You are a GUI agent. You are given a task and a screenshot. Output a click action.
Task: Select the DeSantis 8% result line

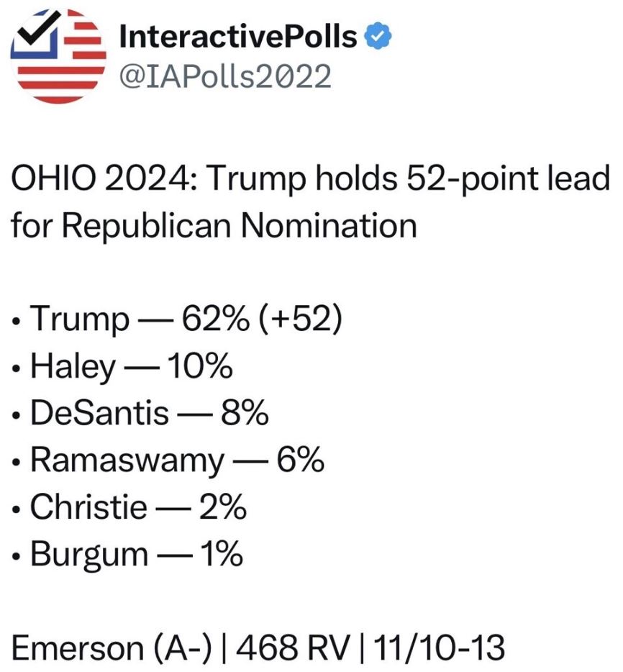pos(140,413)
